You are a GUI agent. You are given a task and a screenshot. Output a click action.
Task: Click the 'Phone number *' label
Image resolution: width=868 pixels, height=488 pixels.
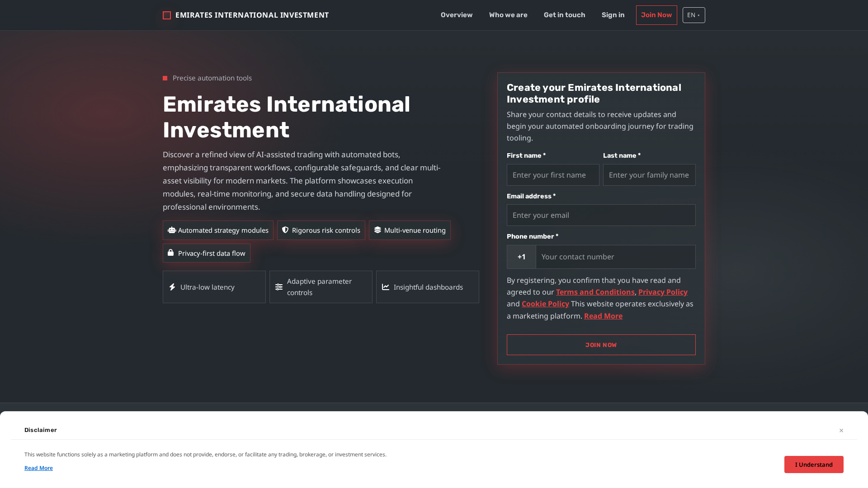533,236
